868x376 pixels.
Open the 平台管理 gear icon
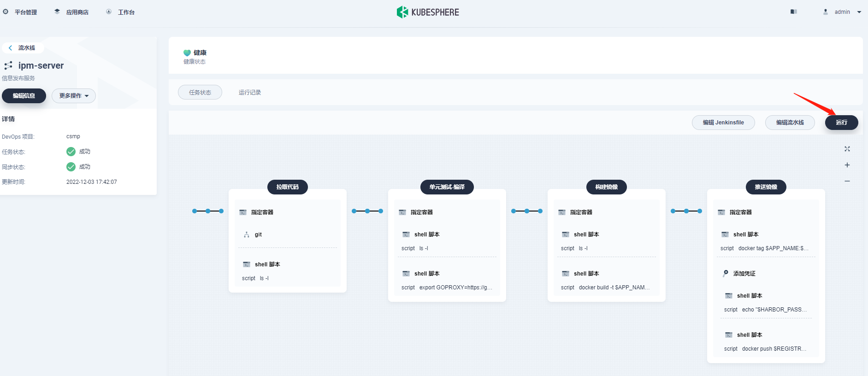coord(6,12)
